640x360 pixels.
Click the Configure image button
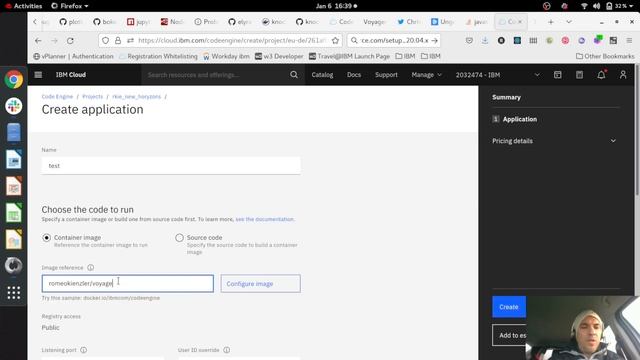pos(260,284)
